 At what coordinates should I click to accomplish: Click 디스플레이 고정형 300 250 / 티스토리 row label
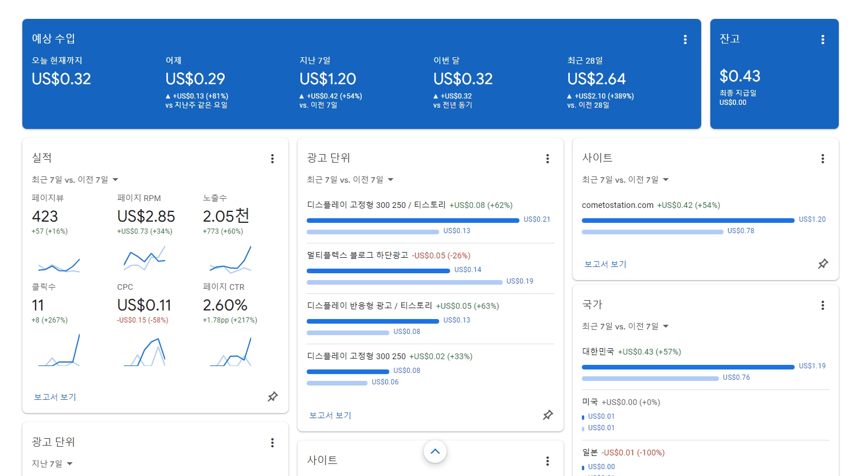click(x=376, y=205)
